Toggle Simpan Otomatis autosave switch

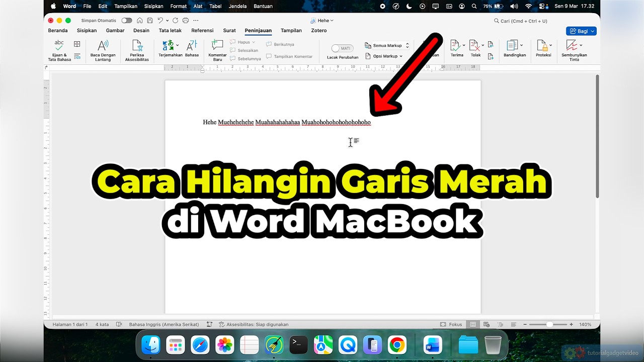click(x=127, y=21)
